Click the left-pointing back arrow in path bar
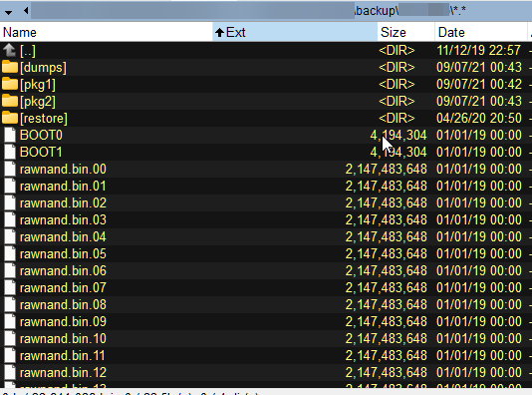The image size is (532, 395). point(26,11)
